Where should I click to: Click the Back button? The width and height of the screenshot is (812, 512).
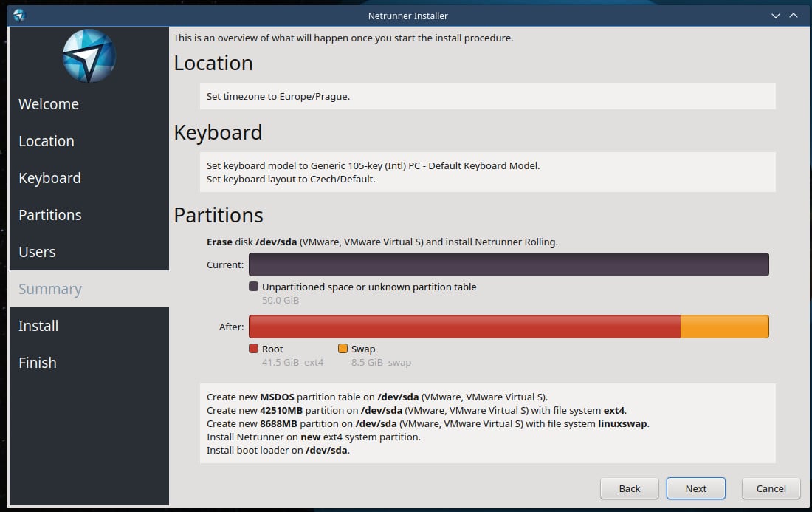629,488
